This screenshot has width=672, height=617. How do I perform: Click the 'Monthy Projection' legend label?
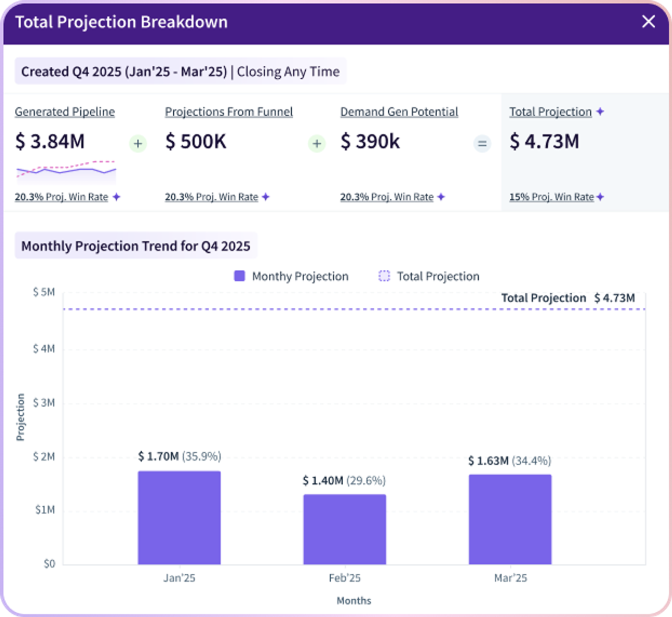click(x=300, y=277)
